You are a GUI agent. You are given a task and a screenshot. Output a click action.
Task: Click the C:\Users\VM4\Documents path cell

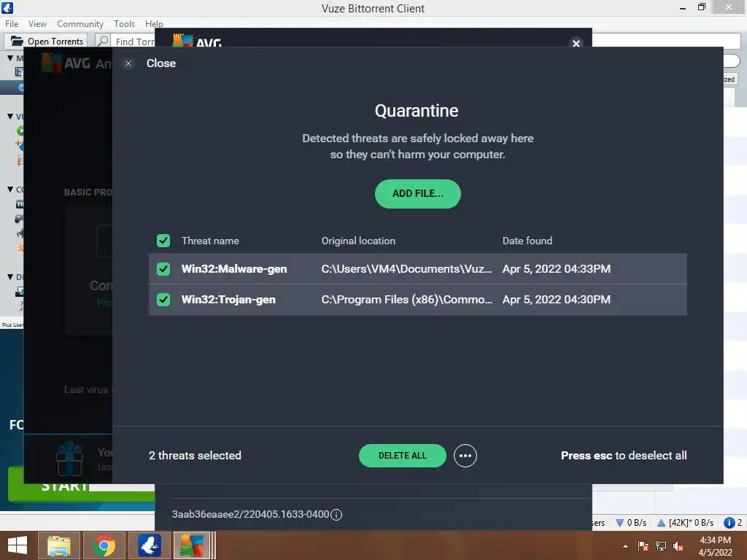coord(406,269)
